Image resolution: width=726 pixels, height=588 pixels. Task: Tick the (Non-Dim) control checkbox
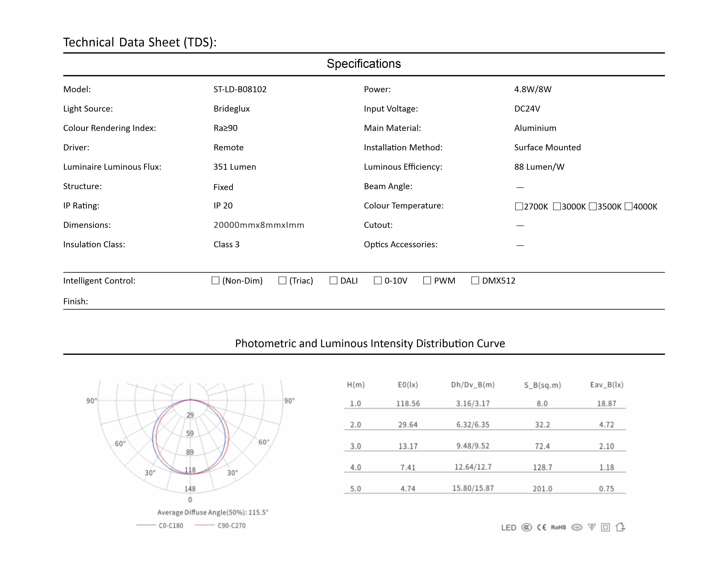pyautogui.click(x=215, y=281)
